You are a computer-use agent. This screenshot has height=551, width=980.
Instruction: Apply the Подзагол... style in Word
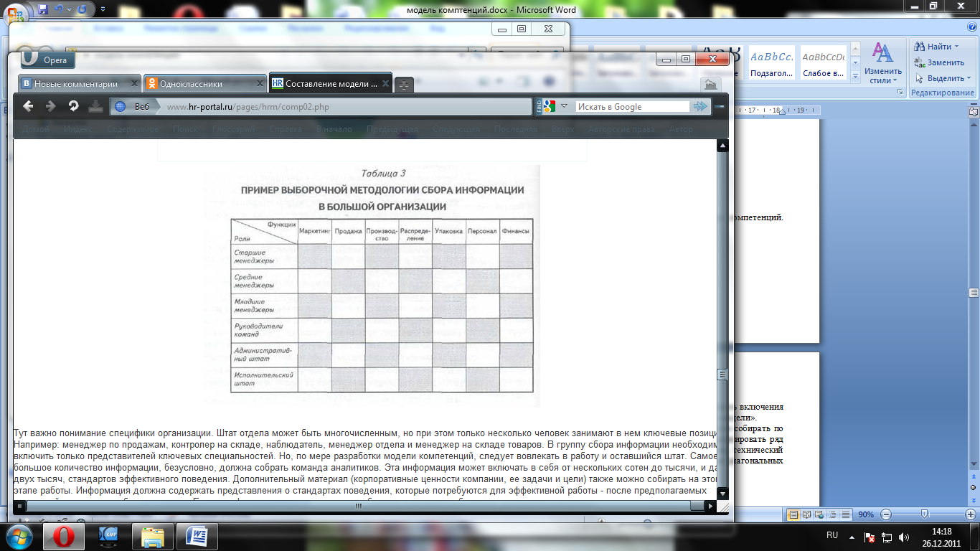[771, 62]
